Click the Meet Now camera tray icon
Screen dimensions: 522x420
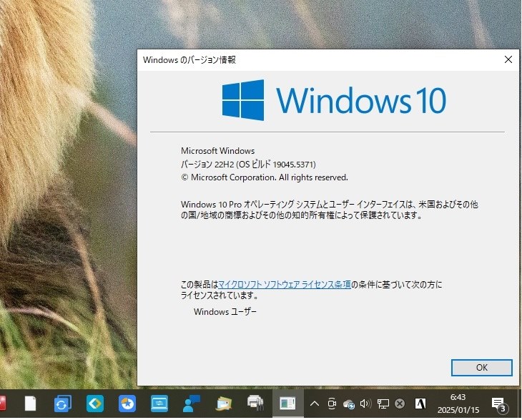[332, 404]
